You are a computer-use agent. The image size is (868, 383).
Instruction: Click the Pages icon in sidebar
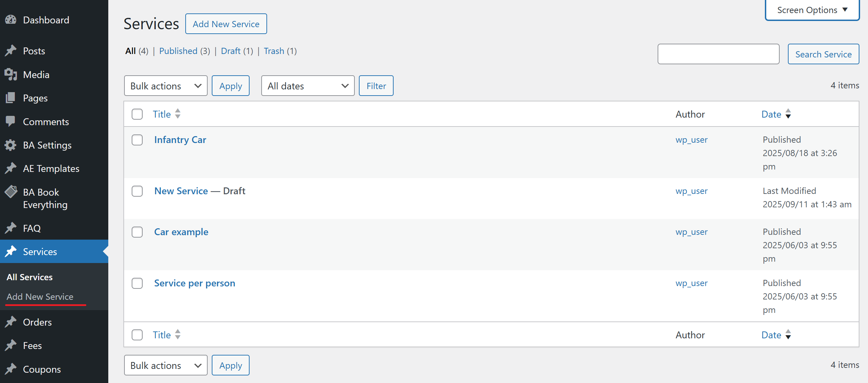11,98
